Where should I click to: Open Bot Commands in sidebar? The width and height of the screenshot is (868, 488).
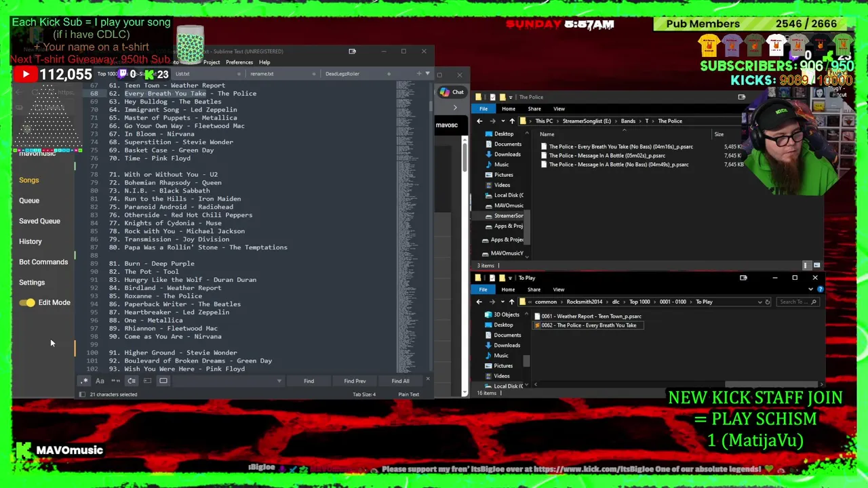tap(43, 262)
